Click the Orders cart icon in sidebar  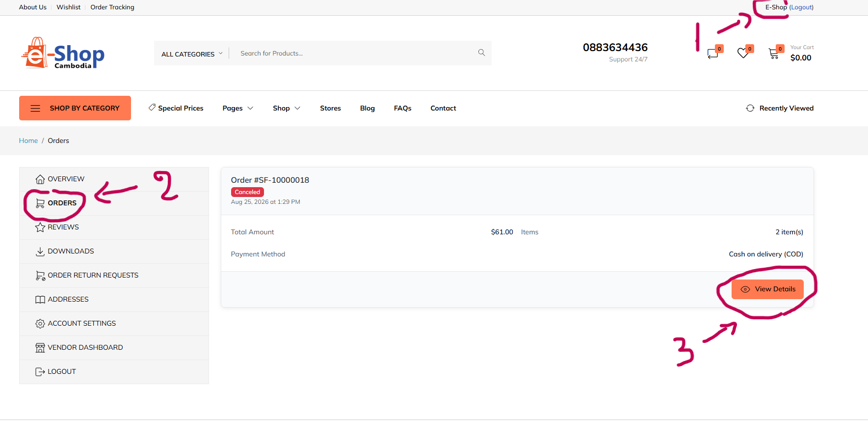[40, 203]
